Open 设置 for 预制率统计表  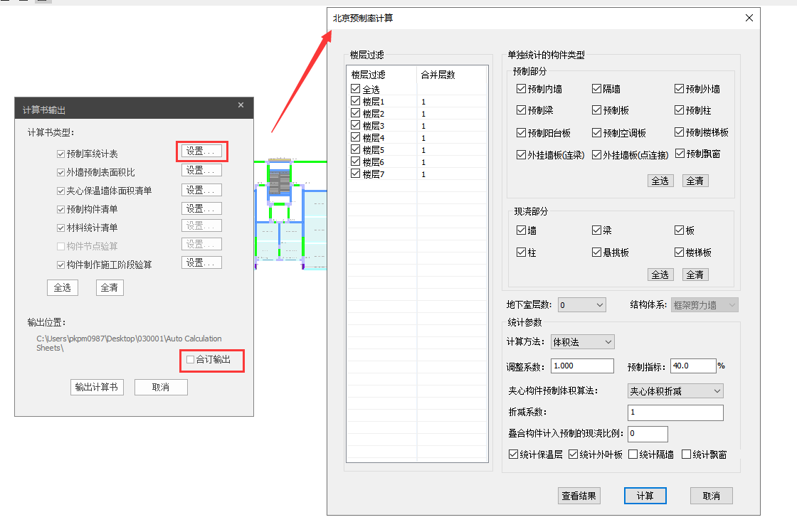(201, 151)
